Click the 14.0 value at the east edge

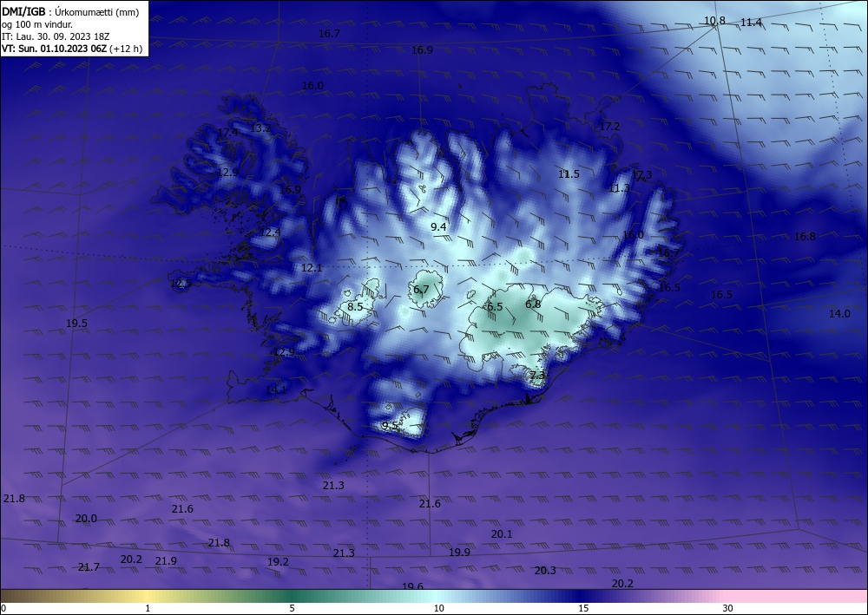839,314
